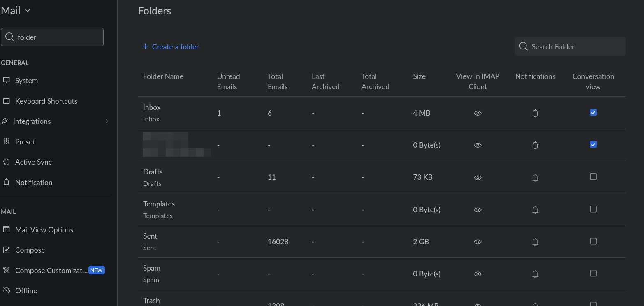Click the Active Sync icon in sidebar
The height and width of the screenshot is (306, 644).
(x=7, y=162)
